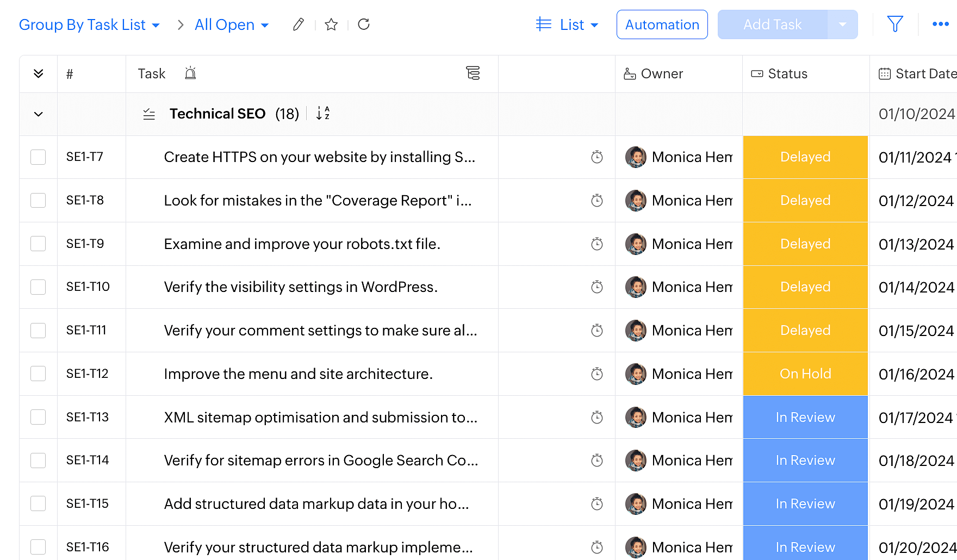Image resolution: width=957 pixels, height=560 pixels.
Task: Click the reminder bell icon in Task header
Action: pyautogui.click(x=190, y=73)
